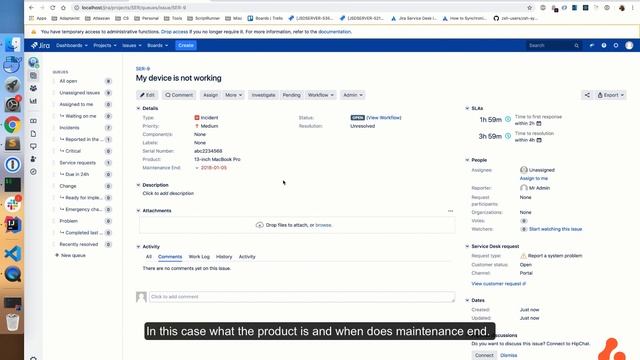Click the Time to first response clock icon
This screenshot has width=640, height=360.
508,119
